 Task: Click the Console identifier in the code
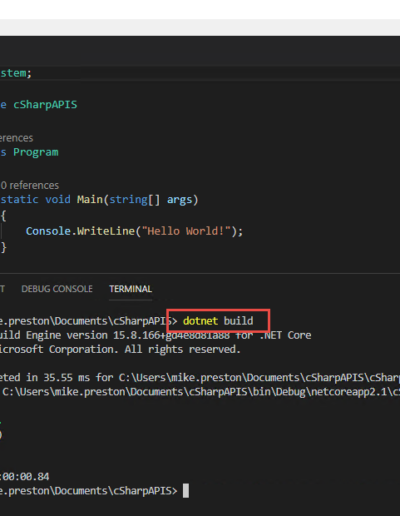48,231
